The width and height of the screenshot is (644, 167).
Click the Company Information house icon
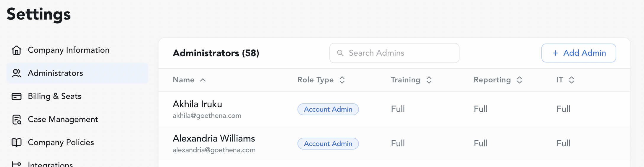point(17,50)
